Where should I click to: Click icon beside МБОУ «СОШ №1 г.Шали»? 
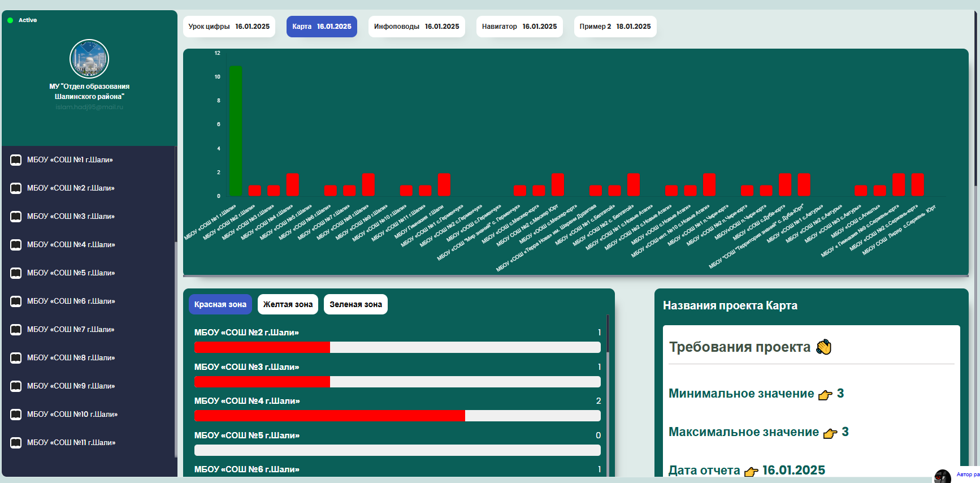pyautogui.click(x=16, y=160)
